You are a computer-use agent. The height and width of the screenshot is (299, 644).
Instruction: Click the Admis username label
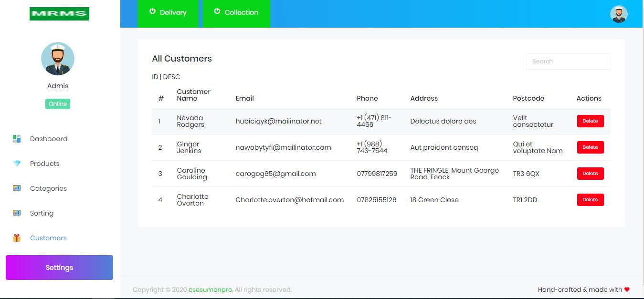pyautogui.click(x=58, y=86)
